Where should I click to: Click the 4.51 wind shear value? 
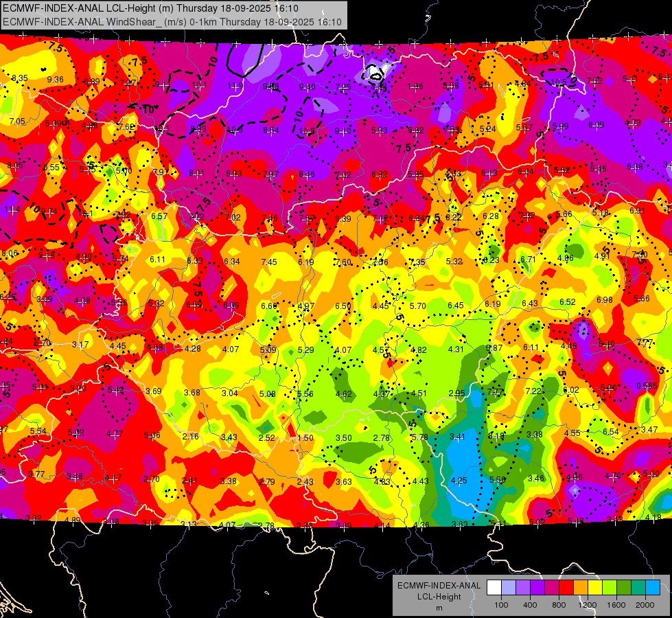419,393
